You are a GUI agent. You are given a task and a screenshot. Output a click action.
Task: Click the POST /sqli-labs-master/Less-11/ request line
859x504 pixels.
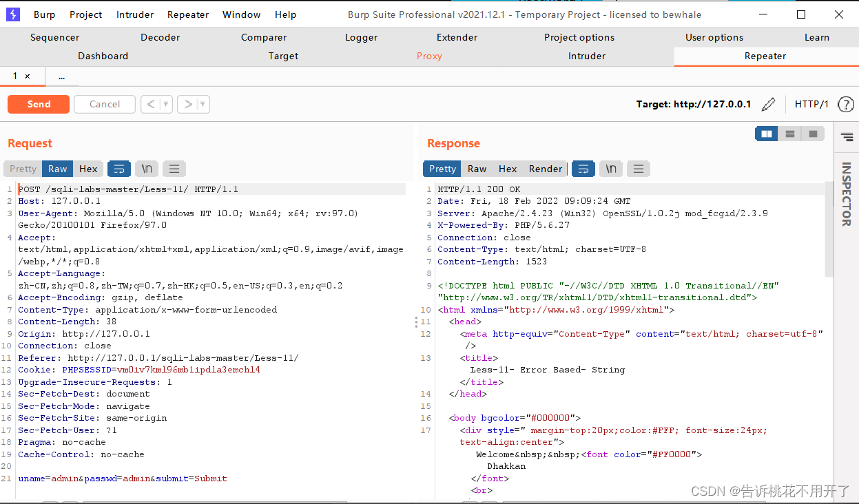(128, 189)
